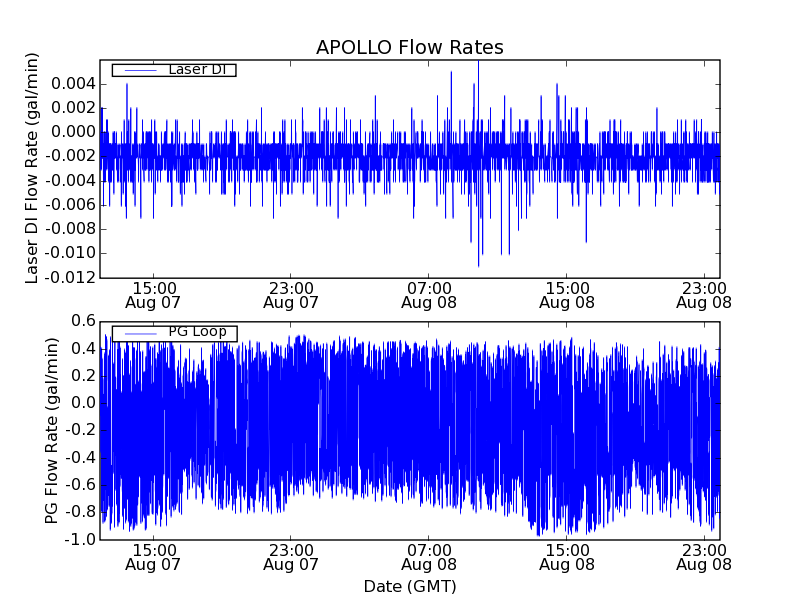Click the 'Laser DI' legend entry

point(174,69)
